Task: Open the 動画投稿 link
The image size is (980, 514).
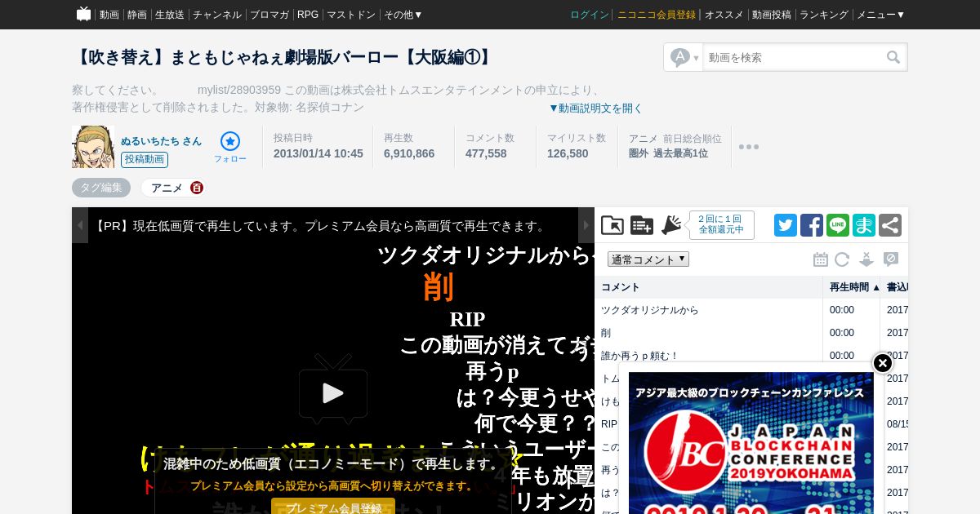Action: pyautogui.click(x=772, y=15)
